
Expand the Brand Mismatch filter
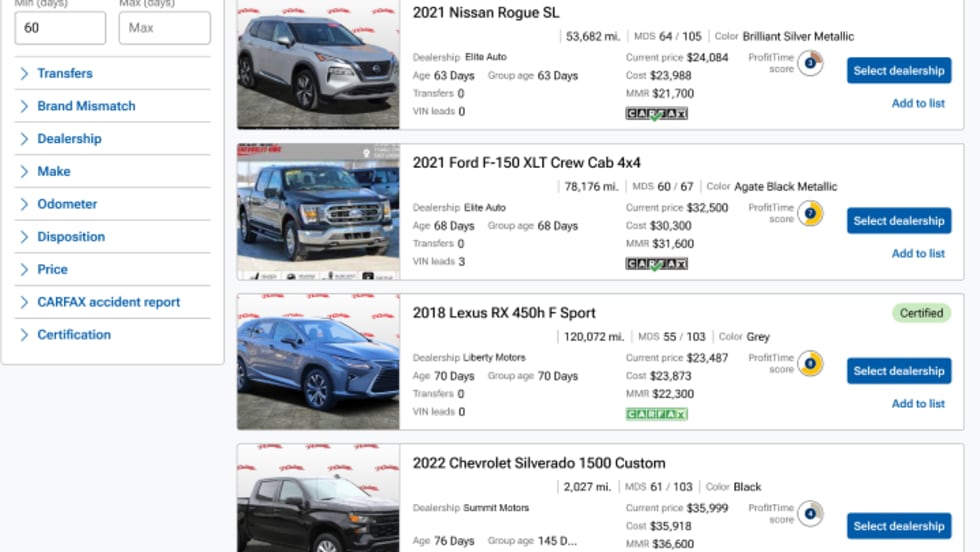pos(86,106)
